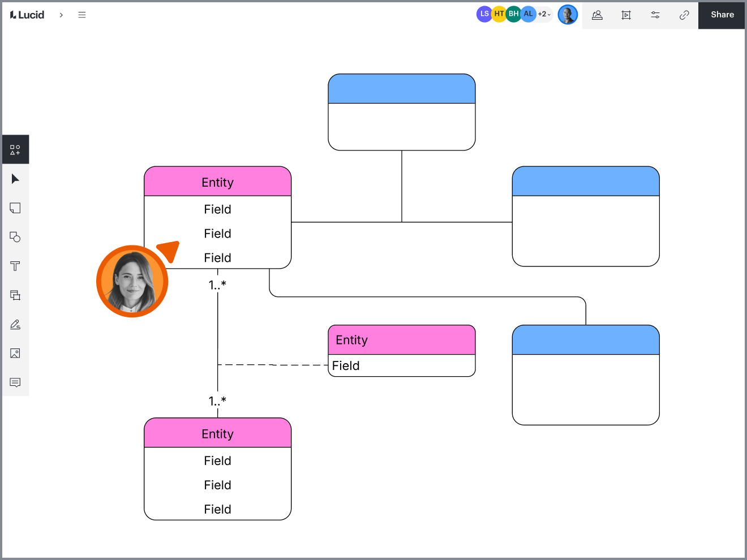The image size is (747, 560).
Task: Open the comment tool
Action: pyautogui.click(x=15, y=383)
